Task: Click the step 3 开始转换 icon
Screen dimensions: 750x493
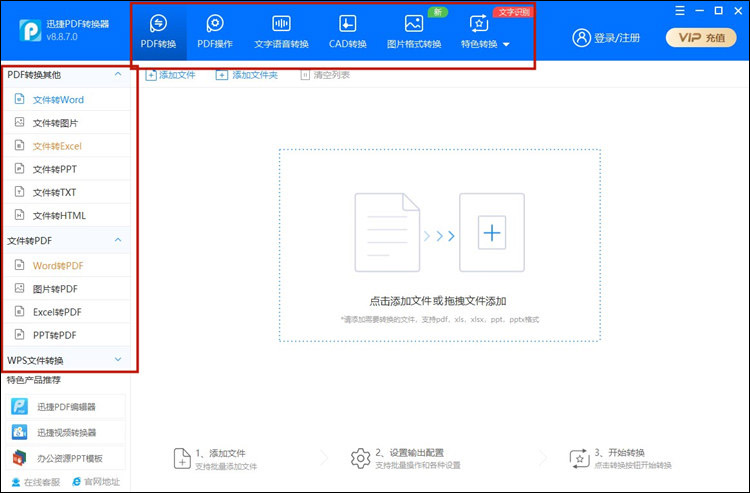Action: 580,459
